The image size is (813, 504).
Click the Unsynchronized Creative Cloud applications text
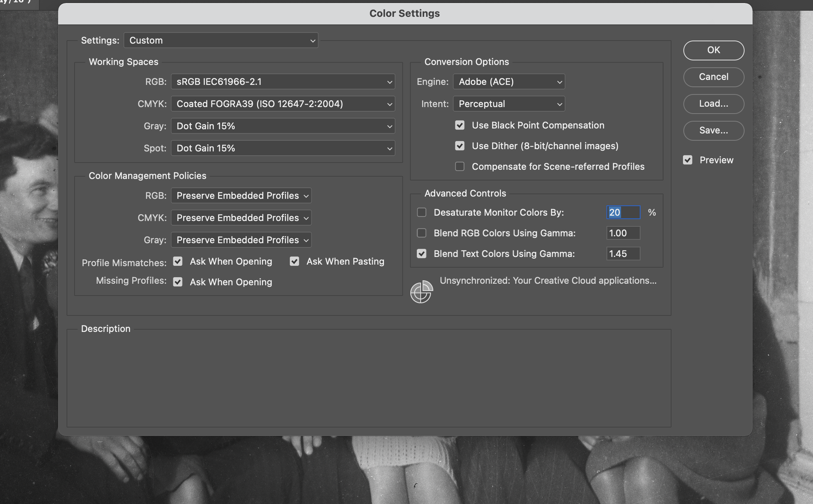point(548,281)
